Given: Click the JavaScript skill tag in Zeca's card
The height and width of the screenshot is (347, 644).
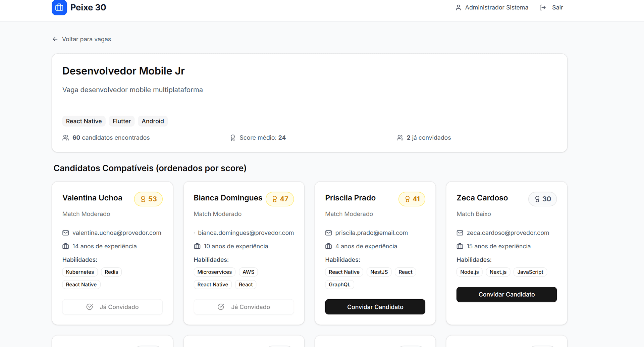Looking at the screenshot, I should (530, 272).
